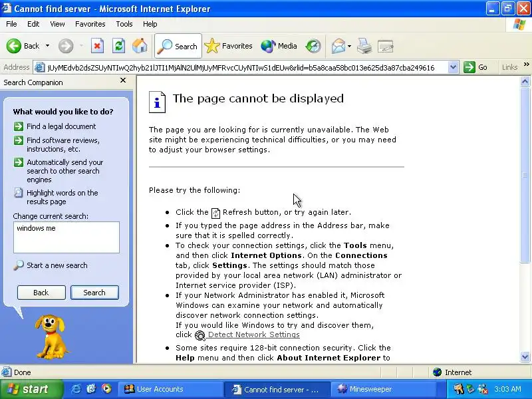This screenshot has height=399, width=532.
Task: Expand the Address bar dropdown arrow
Action: (x=453, y=67)
